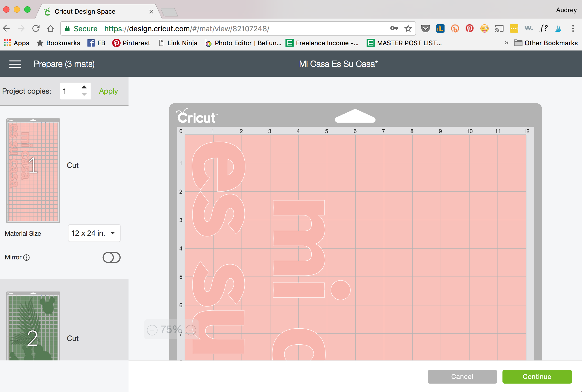Decrease project copies with down arrow
Viewport: 582px width, 392px height.
point(84,94)
